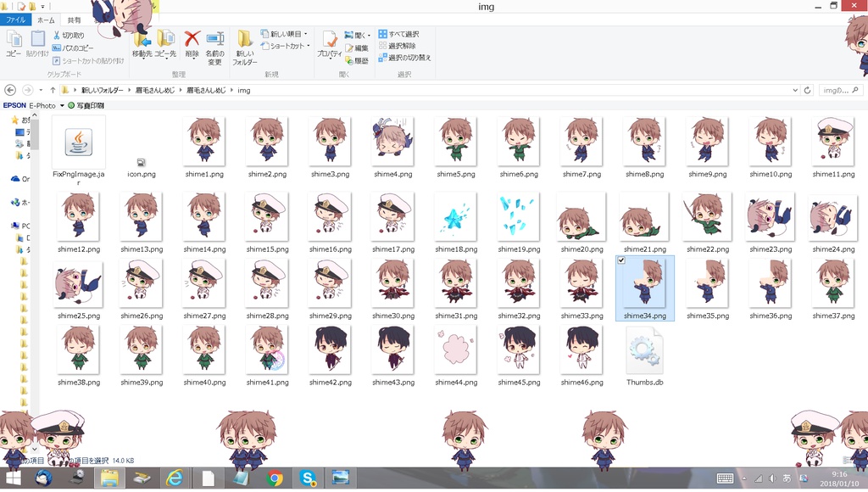The width and height of the screenshot is (868, 492).
Task: Select the shime1.png thumbnail
Action: point(204,141)
